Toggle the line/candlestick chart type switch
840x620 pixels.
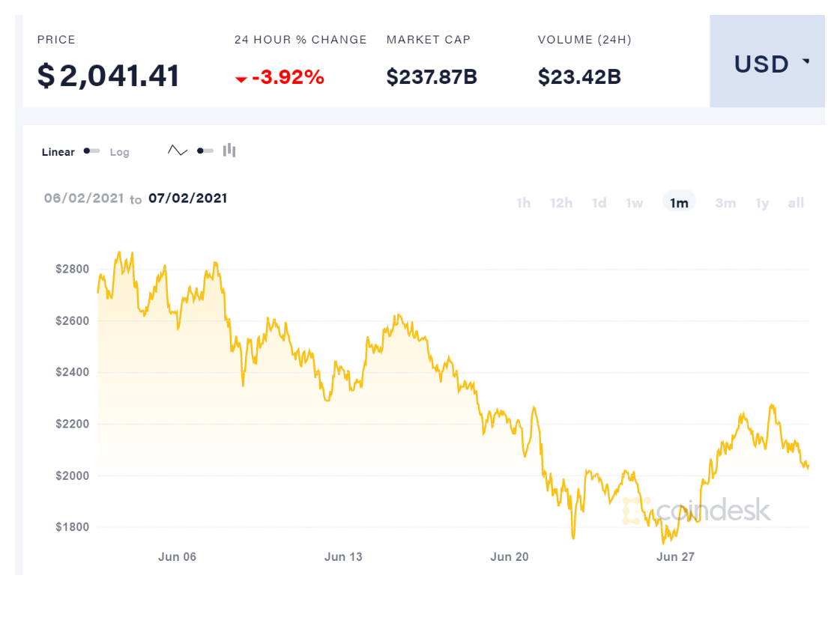tap(205, 151)
